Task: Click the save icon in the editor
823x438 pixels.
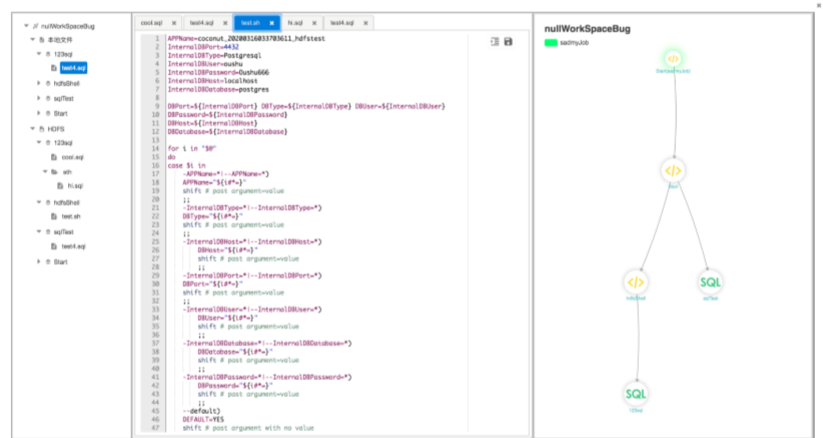Action: tap(509, 41)
